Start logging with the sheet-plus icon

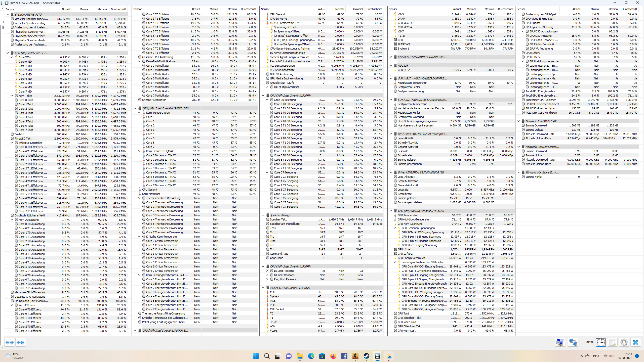click(613, 342)
